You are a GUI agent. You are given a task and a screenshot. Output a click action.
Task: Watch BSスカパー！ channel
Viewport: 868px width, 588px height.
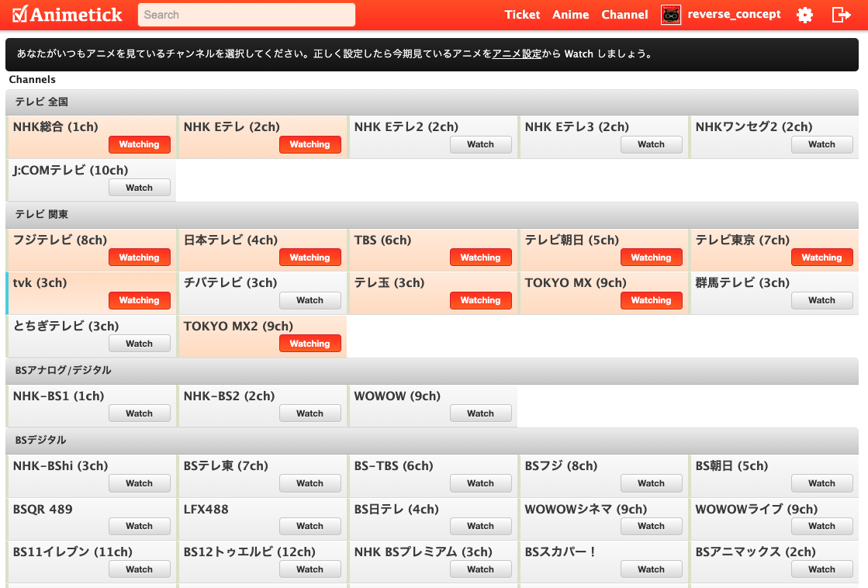651,569
